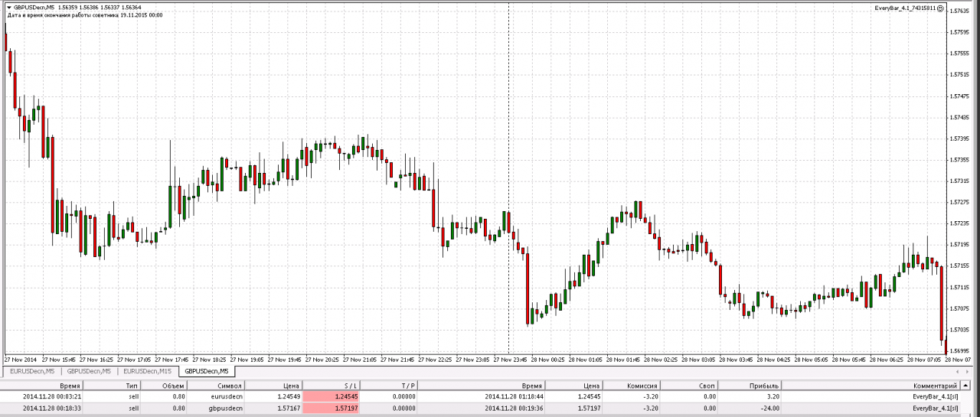Click the advisor end date text 19.11.2015
Image resolution: width=980 pixels, height=417 pixels.
(x=133, y=15)
